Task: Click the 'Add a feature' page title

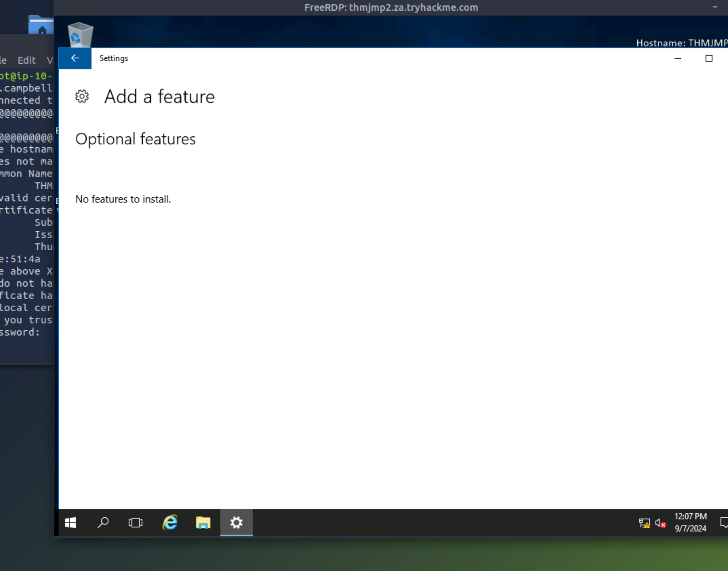Action: [160, 97]
